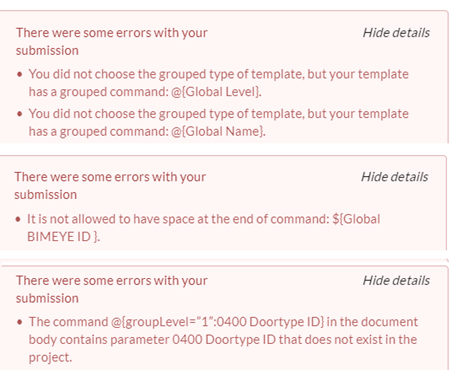The image size is (468, 370).
Task: Select the parameter does not exist error message
Action: point(223,339)
